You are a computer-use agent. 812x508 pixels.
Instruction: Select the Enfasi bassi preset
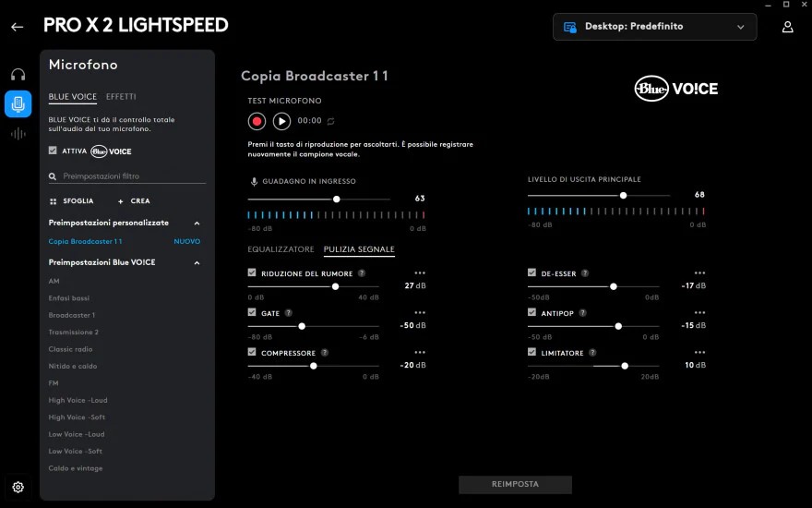tap(69, 298)
